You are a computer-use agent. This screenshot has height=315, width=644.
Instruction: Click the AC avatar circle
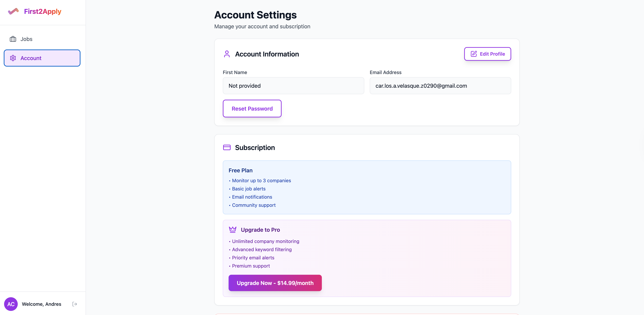(x=11, y=304)
